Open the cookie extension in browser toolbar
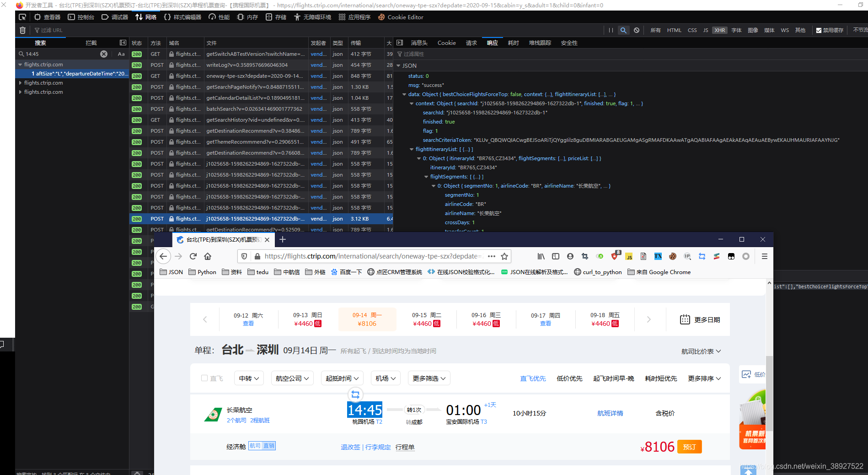 [x=673, y=256]
